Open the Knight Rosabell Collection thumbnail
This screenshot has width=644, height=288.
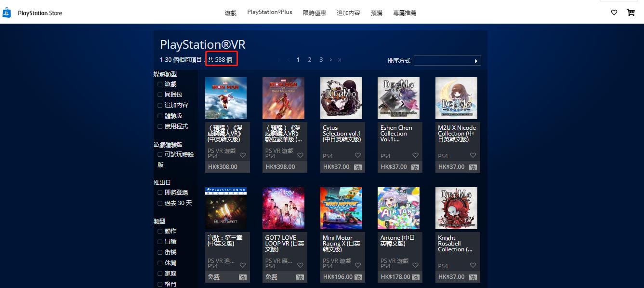click(457, 208)
